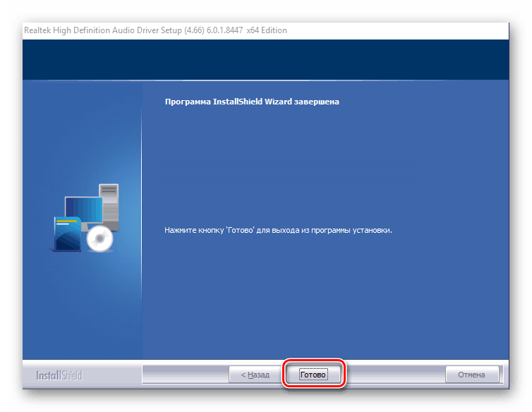Image resolution: width=532 pixels, height=412 pixels.
Task: Click the 'Готово' finish button
Action: pos(313,375)
